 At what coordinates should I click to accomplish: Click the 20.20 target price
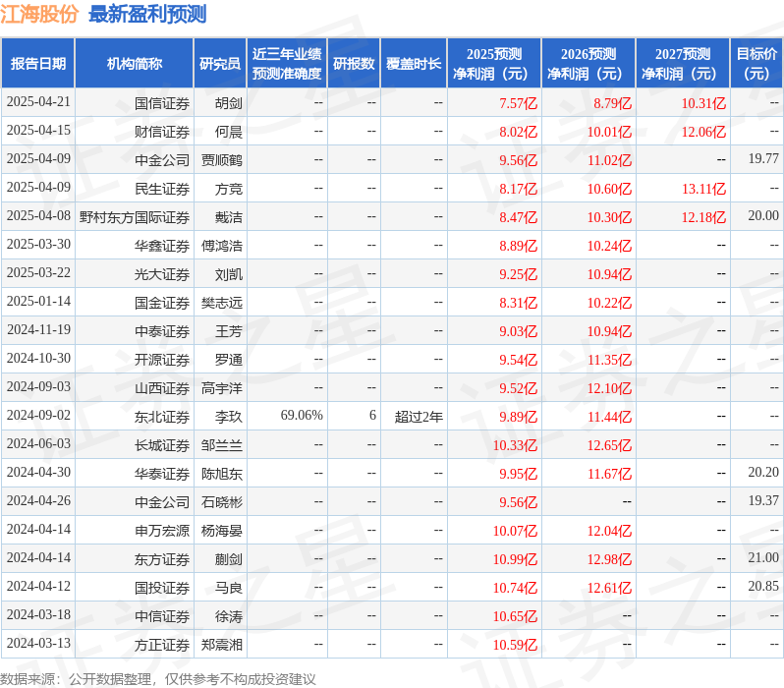[x=763, y=473]
